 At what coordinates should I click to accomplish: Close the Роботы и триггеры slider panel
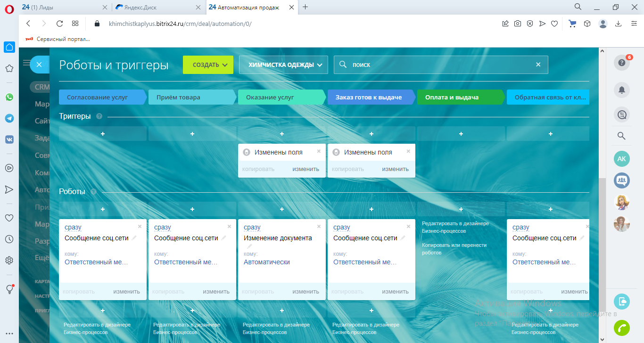click(x=39, y=65)
